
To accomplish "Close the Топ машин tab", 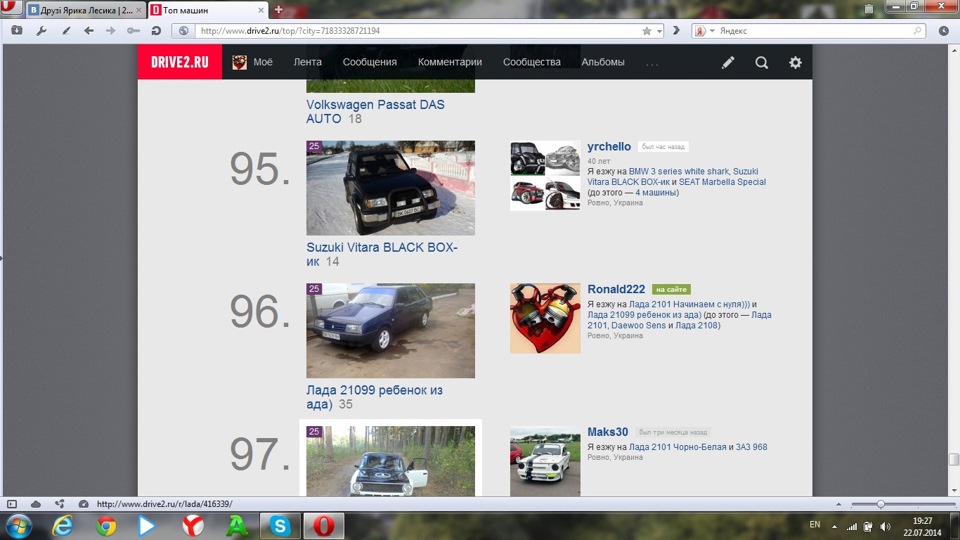I will (261, 10).
